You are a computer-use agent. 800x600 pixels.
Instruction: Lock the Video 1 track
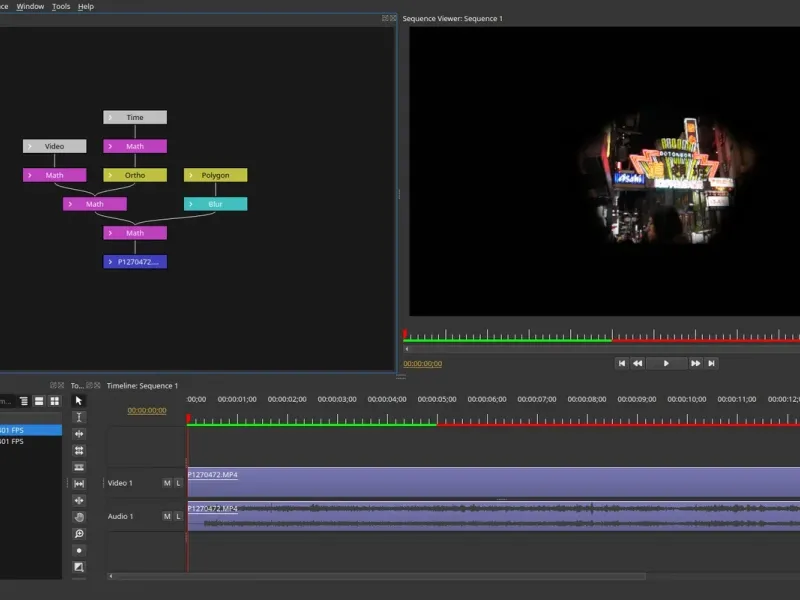(x=178, y=483)
